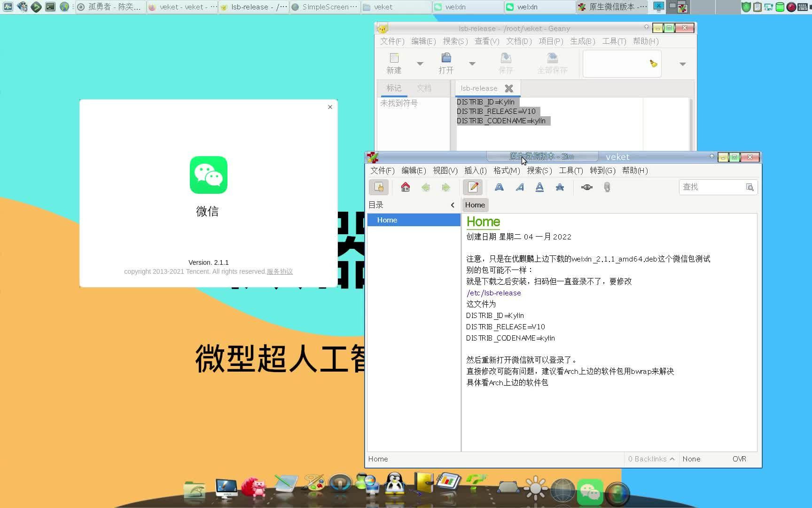Expand the Geany 打开 dropdown arrow
The height and width of the screenshot is (508, 812).
tap(472, 63)
